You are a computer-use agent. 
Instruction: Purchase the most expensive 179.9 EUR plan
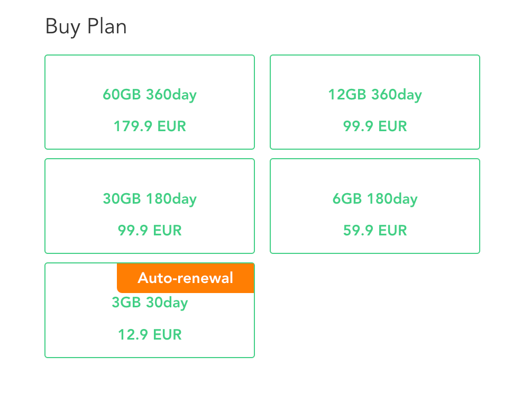pos(150,102)
